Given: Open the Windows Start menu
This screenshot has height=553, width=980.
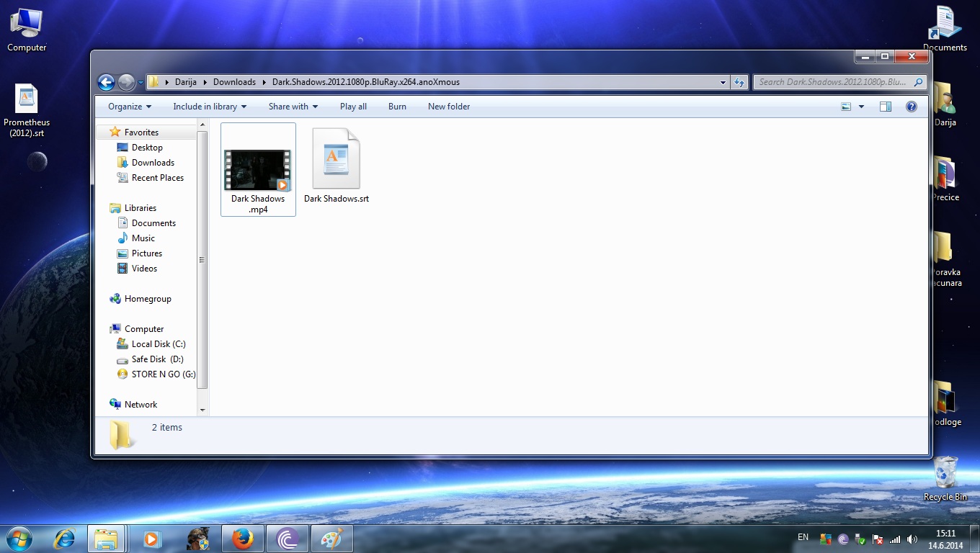Looking at the screenshot, I should (19, 539).
